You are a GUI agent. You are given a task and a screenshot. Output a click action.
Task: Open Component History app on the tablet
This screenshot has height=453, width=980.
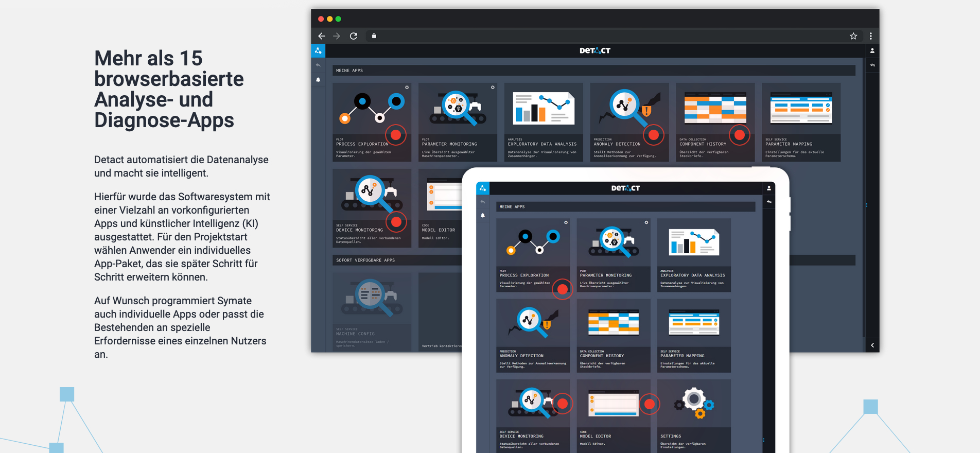[x=614, y=336]
